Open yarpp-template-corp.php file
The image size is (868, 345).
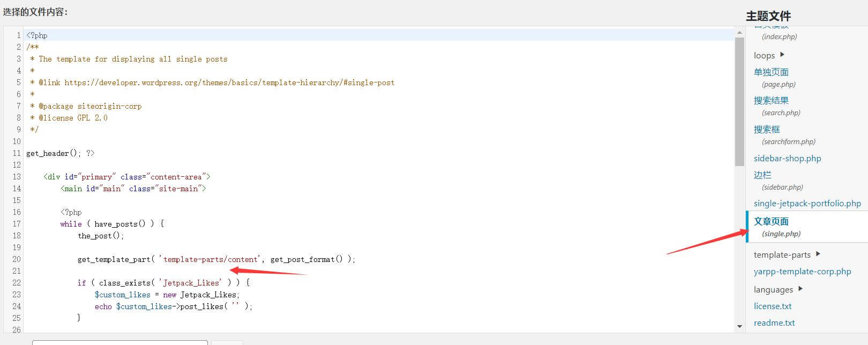802,272
